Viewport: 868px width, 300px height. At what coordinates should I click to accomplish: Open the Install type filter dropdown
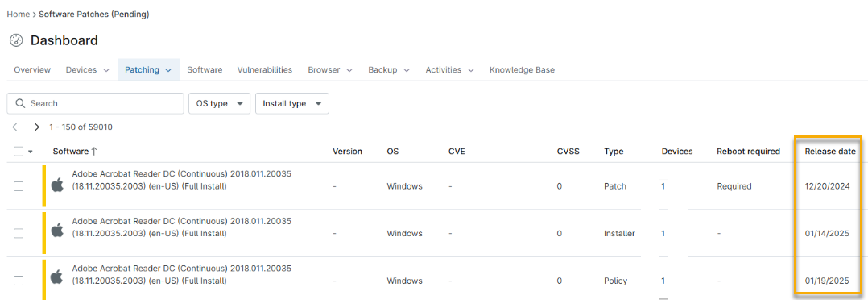click(x=292, y=103)
